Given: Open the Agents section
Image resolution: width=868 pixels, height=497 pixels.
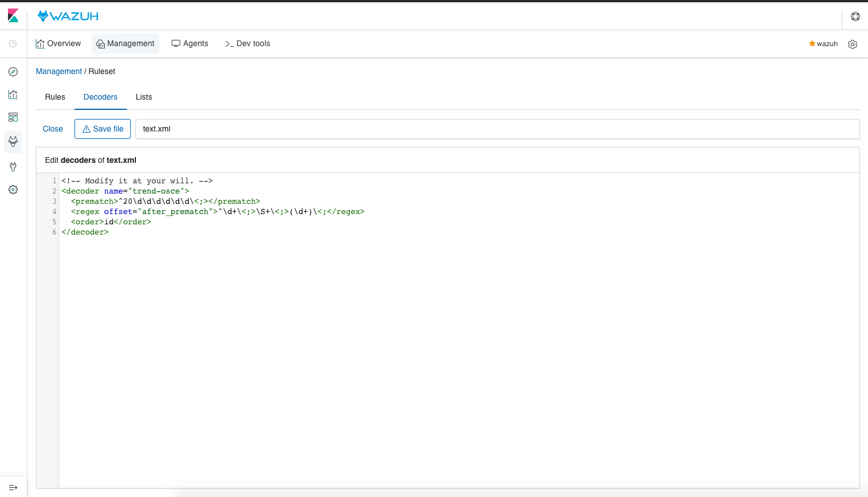Looking at the screenshot, I should (189, 43).
